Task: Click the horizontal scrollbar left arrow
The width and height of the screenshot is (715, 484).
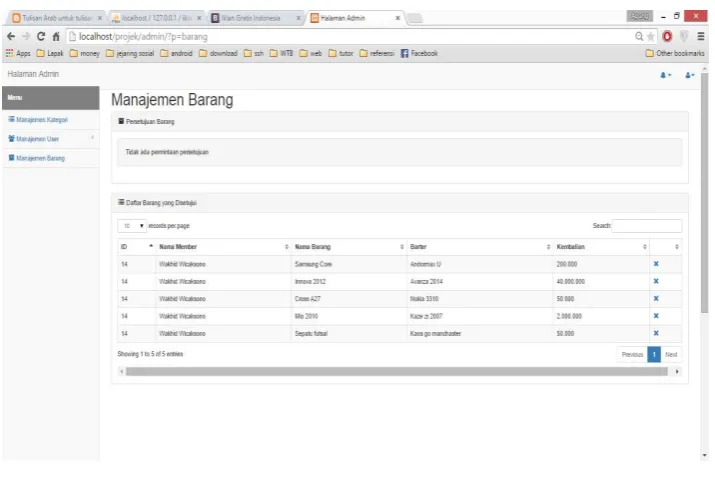Action: click(x=121, y=372)
